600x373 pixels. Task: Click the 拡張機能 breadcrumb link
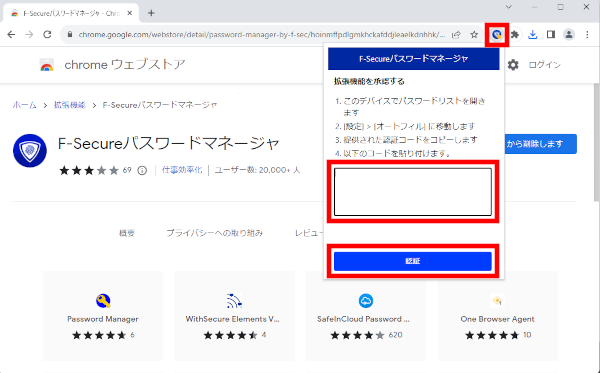click(69, 105)
